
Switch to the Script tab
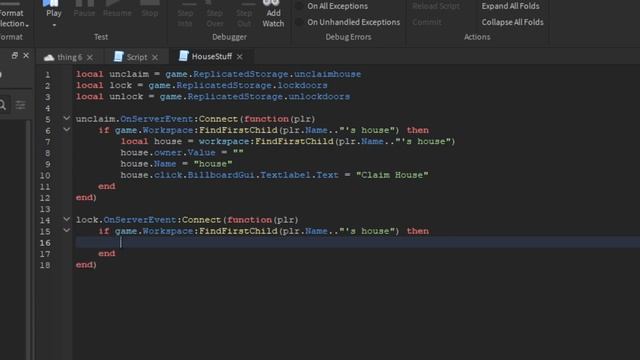(137, 57)
